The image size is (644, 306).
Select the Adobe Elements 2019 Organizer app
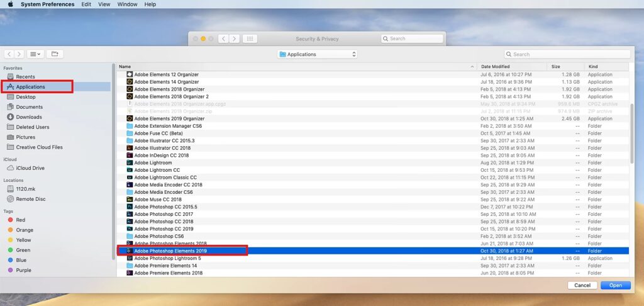169,118
